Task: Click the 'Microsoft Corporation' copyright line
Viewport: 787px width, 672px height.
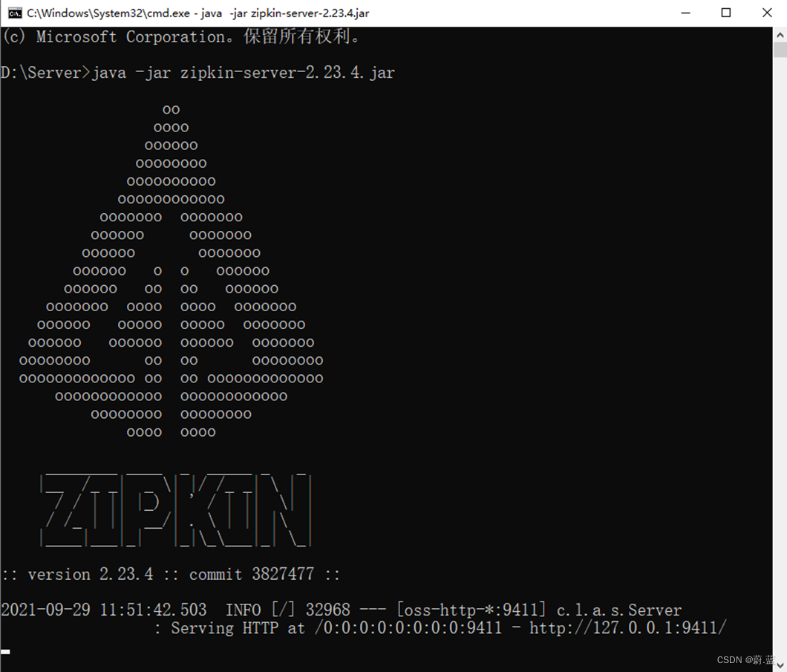Action: tap(181, 36)
